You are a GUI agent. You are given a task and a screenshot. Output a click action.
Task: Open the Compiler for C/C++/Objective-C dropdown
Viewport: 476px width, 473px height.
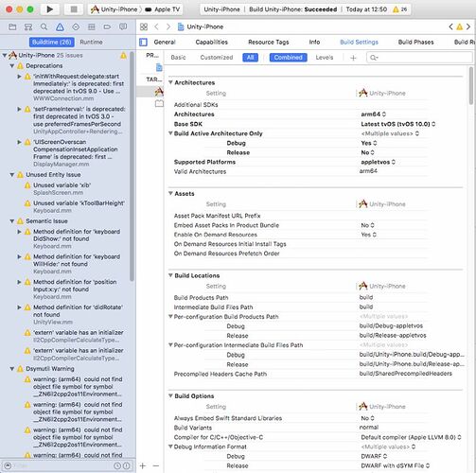[411, 437]
